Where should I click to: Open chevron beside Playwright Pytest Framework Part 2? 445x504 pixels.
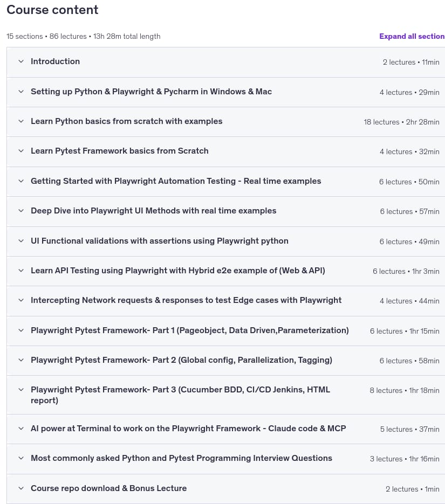[x=21, y=360]
